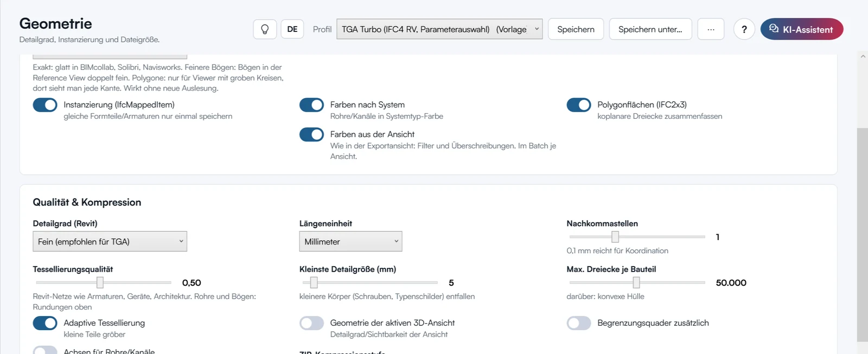868x354 pixels.
Task: Toggle Farben nach System switch
Action: click(x=311, y=105)
